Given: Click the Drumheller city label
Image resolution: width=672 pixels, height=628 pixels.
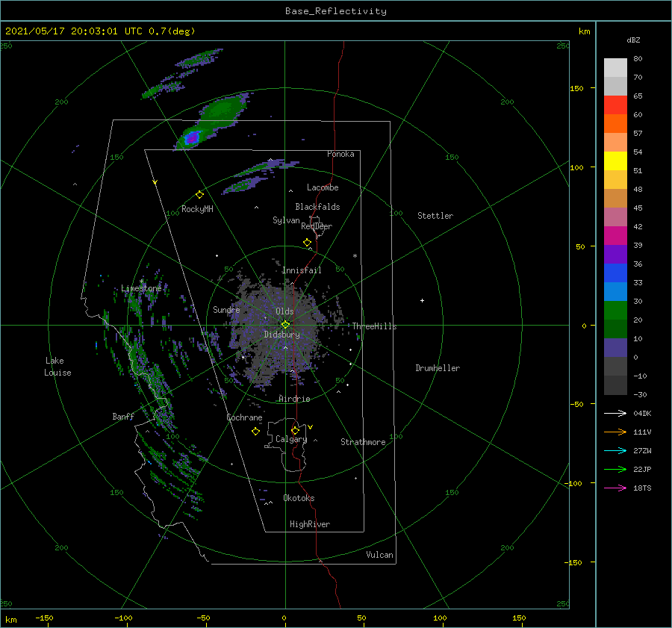Looking at the screenshot, I should [x=438, y=368].
